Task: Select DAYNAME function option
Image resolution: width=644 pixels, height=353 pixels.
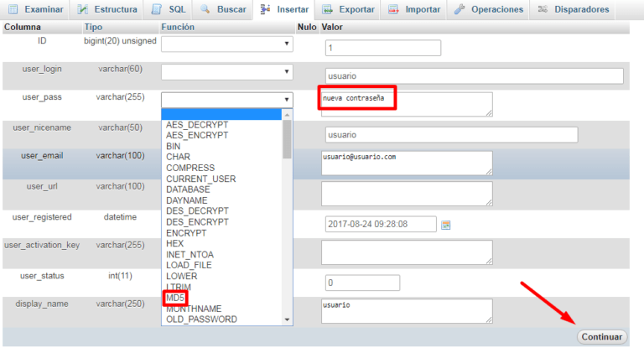Action: click(x=186, y=200)
